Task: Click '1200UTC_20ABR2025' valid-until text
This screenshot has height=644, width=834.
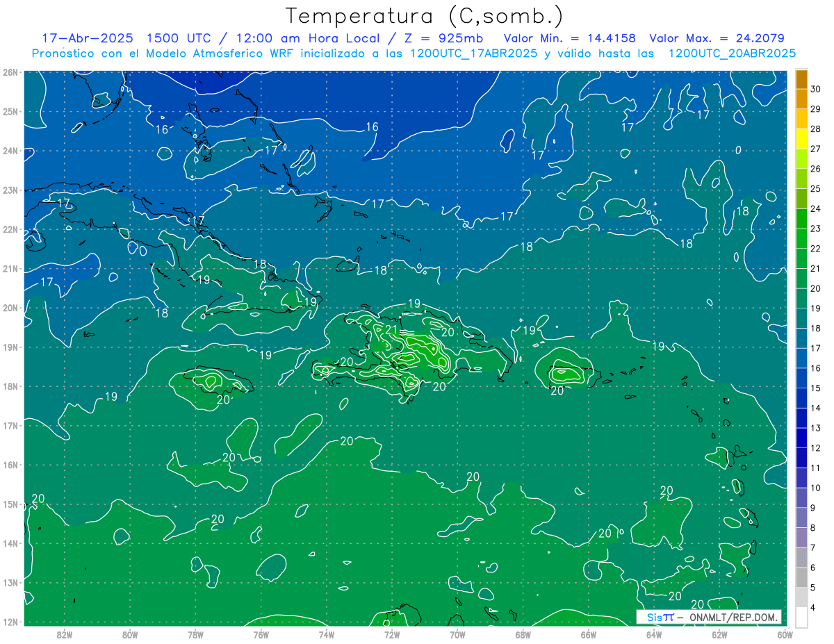Action: point(732,53)
